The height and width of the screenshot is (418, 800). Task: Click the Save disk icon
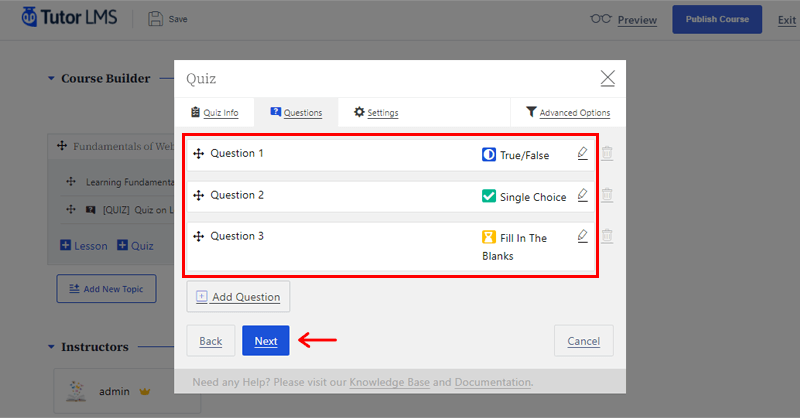(x=155, y=19)
